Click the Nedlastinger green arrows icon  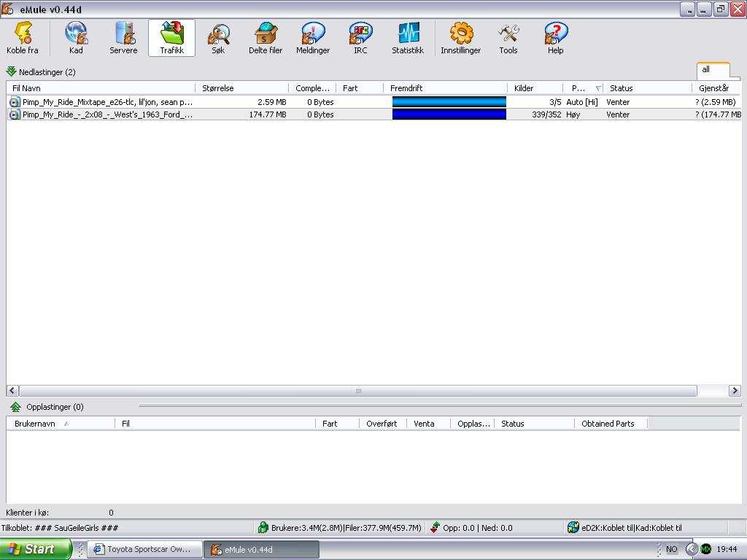point(12,72)
